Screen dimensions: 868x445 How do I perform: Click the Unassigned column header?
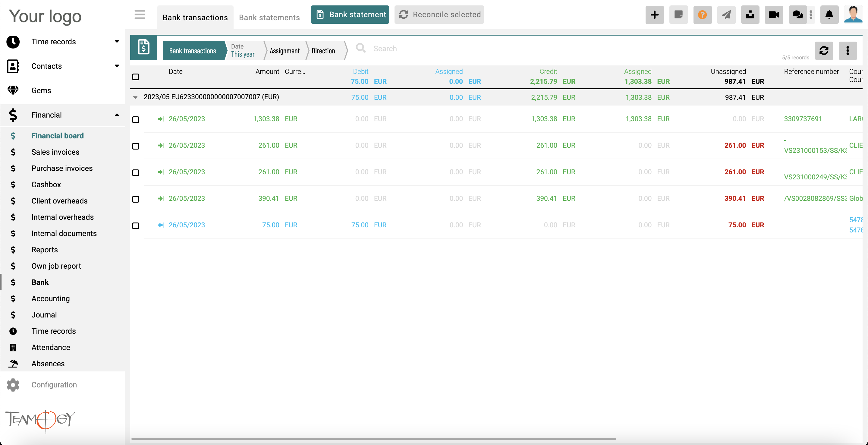(x=728, y=72)
